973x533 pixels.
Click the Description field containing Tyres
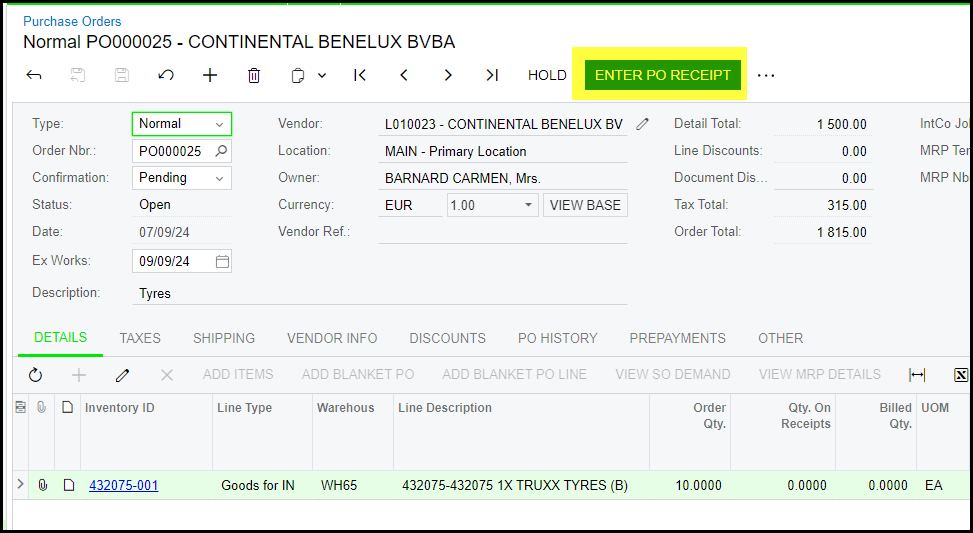click(380, 293)
